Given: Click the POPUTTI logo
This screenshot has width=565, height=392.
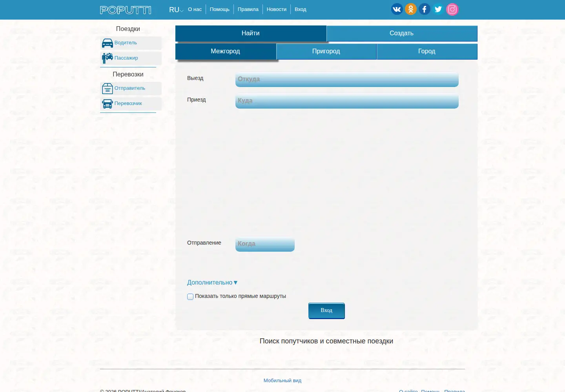Looking at the screenshot, I should (x=126, y=10).
